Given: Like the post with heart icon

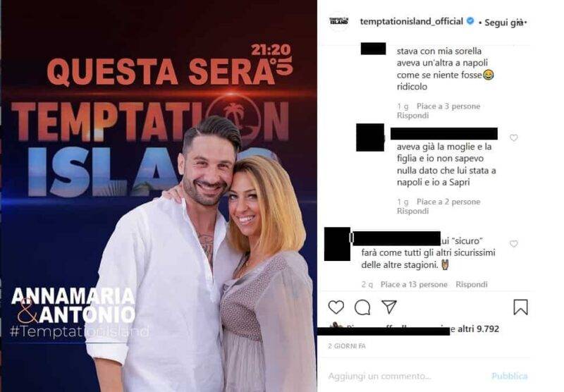Looking at the screenshot, I should point(336,307).
